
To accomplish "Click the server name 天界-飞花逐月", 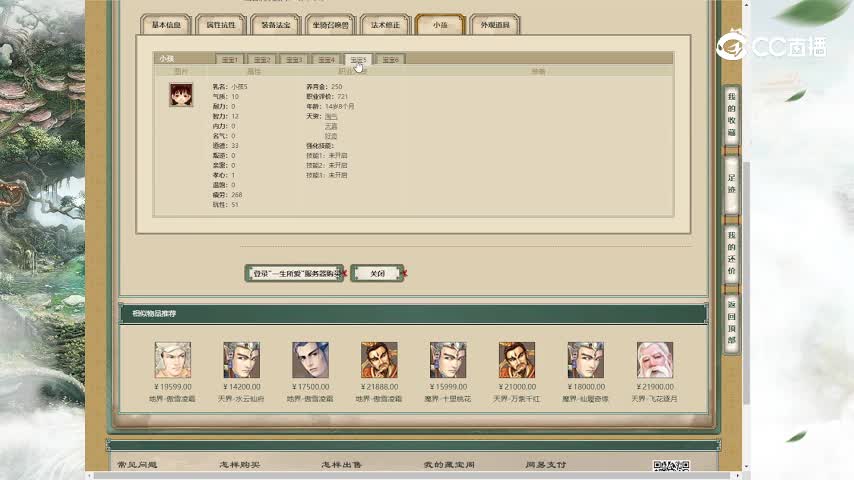I will pyautogui.click(x=655, y=399).
